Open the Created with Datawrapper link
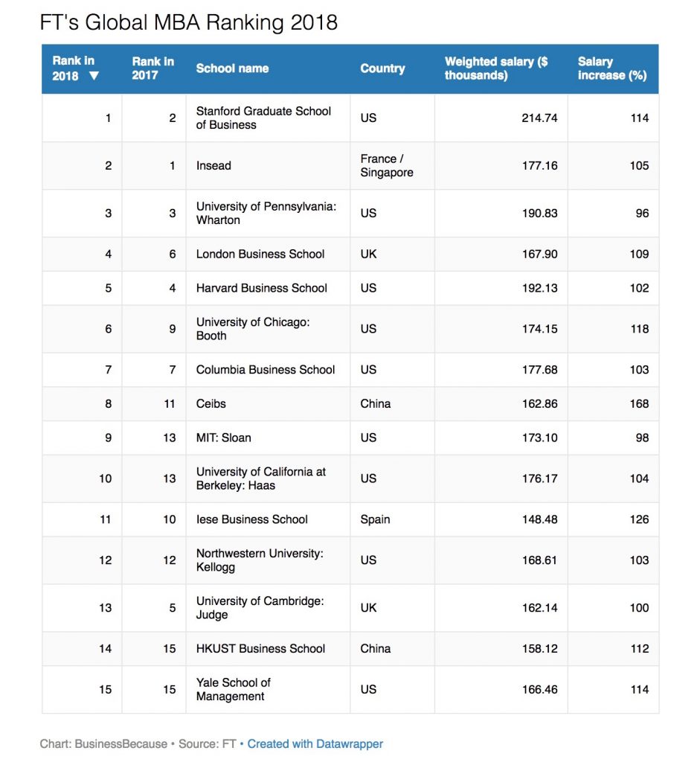The height and width of the screenshot is (762, 700). [x=315, y=743]
